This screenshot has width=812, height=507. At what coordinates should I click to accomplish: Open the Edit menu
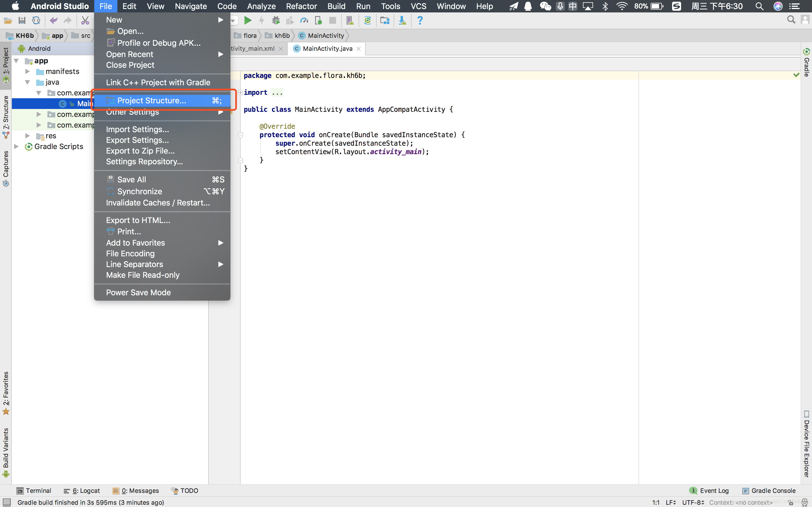coord(129,6)
